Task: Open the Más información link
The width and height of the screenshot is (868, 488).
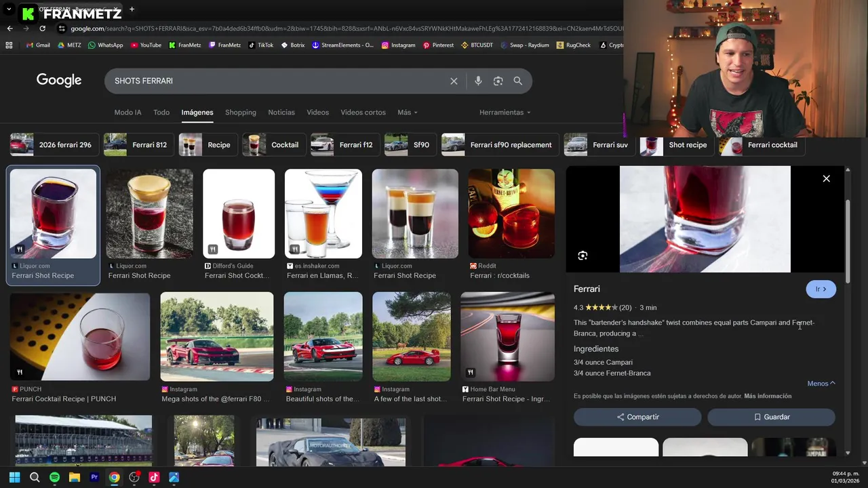Action: 768,396
